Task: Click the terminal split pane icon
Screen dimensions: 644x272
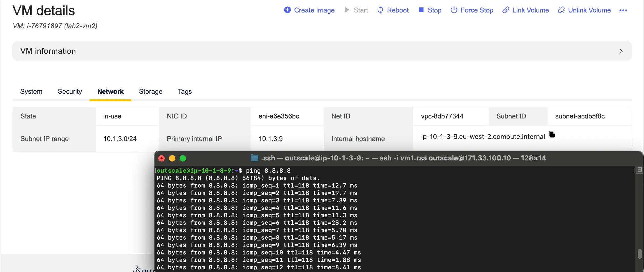Action: click(x=640, y=170)
